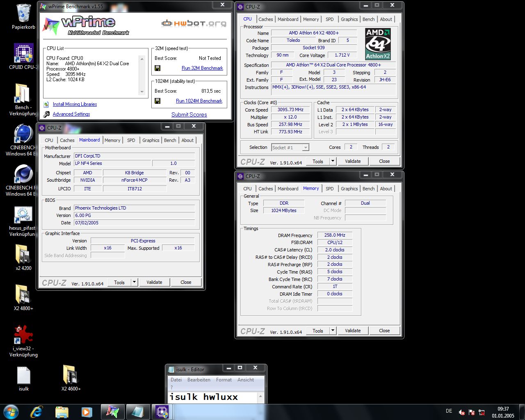Open Tools dropdown arrow in the CPU tab window
This screenshot has height=420, width=525.
[x=333, y=161]
